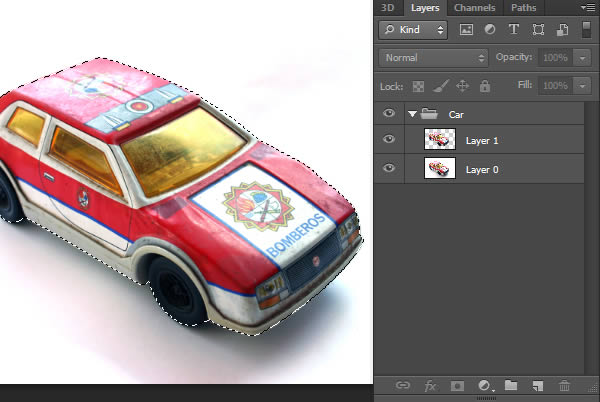The image size is (600, 402).
Task: Create a new layer icon
Action: (538, 386)
